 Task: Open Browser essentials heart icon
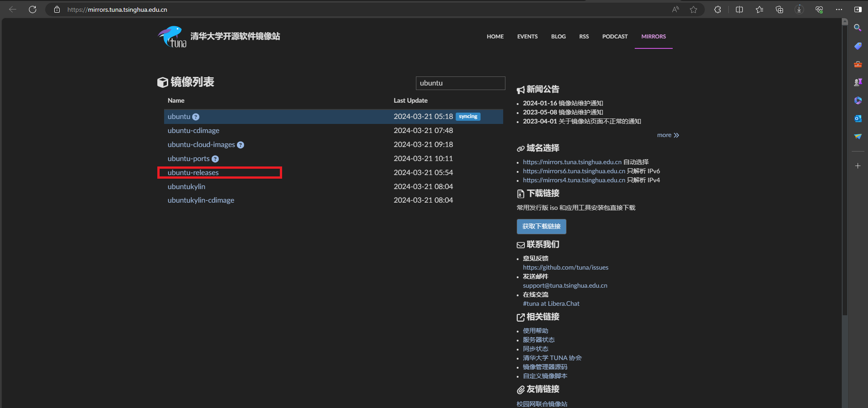(x=819, y=9)
